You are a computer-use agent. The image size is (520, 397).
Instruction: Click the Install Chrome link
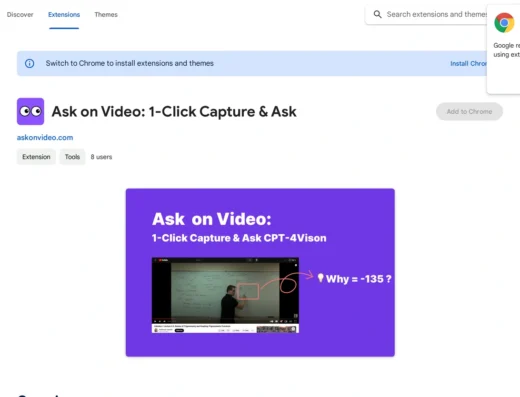pos(468,63)
